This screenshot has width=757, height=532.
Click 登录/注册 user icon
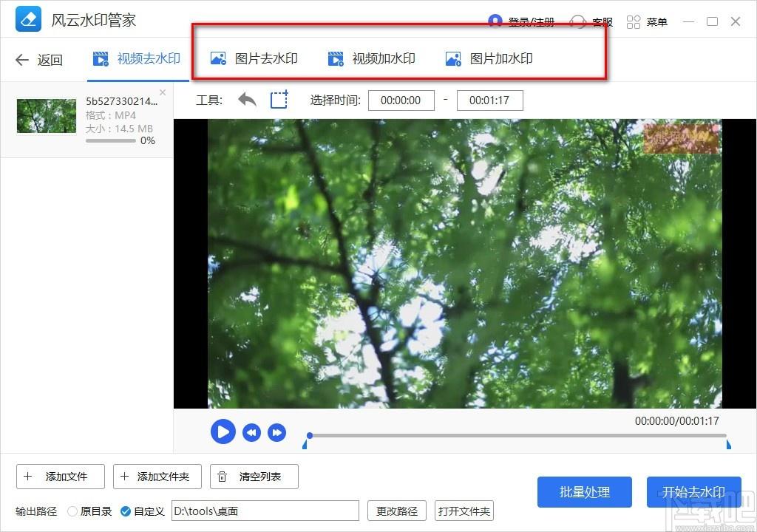[x=495, y=21]
